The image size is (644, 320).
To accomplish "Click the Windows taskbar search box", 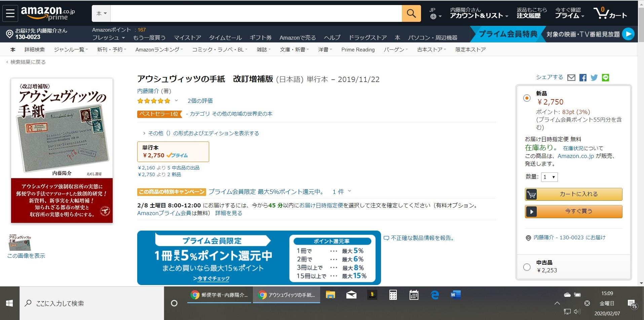I will point(92,303).
